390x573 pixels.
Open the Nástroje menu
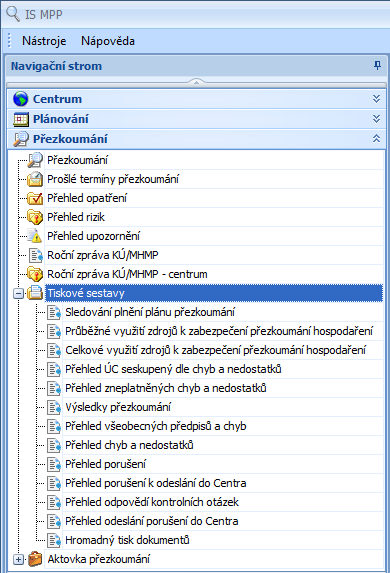click(x=44, y=41)
